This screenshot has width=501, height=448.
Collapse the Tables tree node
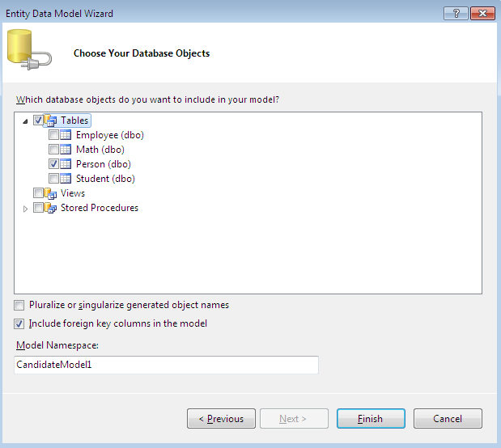click(x=25, y=121)
